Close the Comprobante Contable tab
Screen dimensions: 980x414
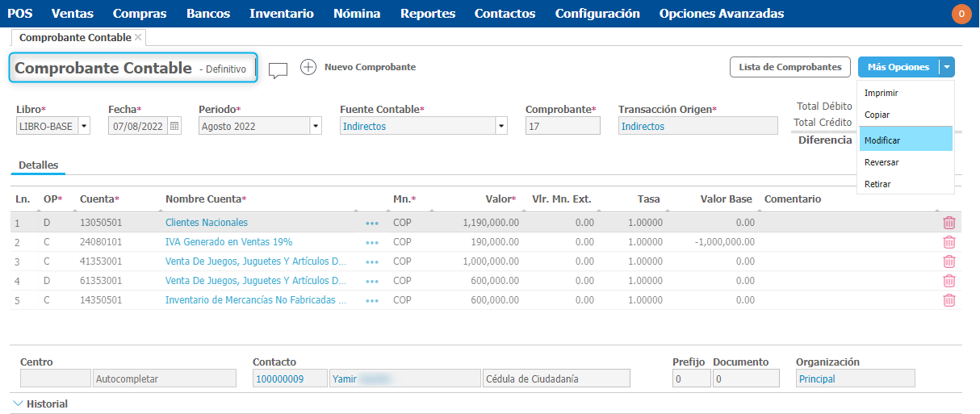138,38
